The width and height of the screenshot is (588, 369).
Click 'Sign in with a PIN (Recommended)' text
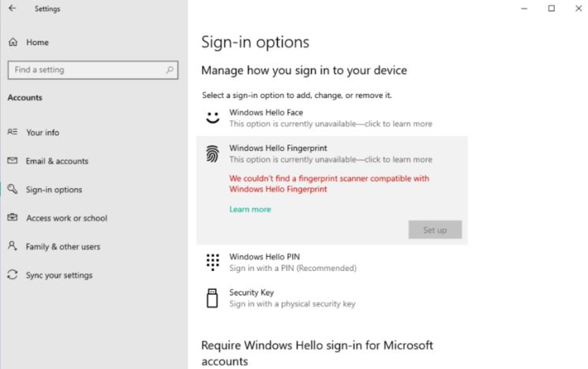pos(293,268)
